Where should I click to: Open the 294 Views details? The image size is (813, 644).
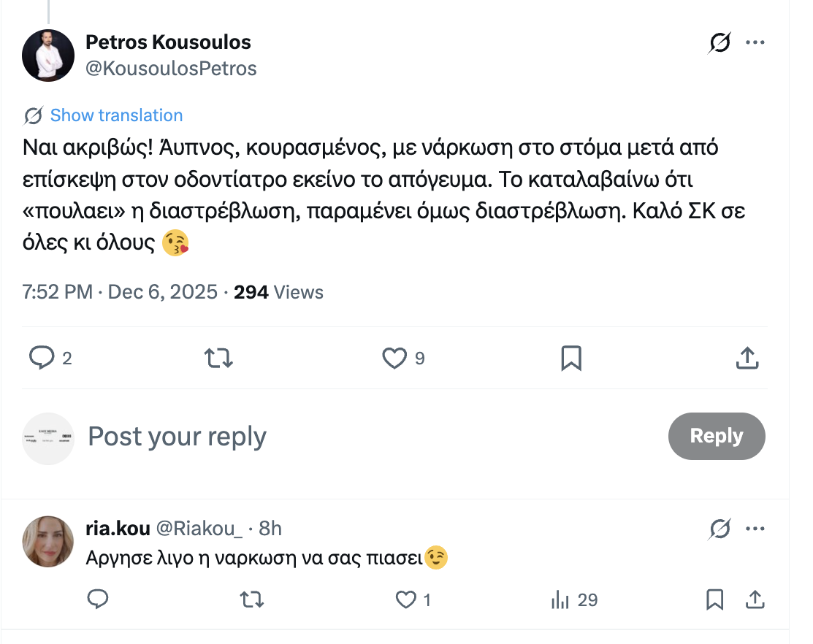coord(278,291)
